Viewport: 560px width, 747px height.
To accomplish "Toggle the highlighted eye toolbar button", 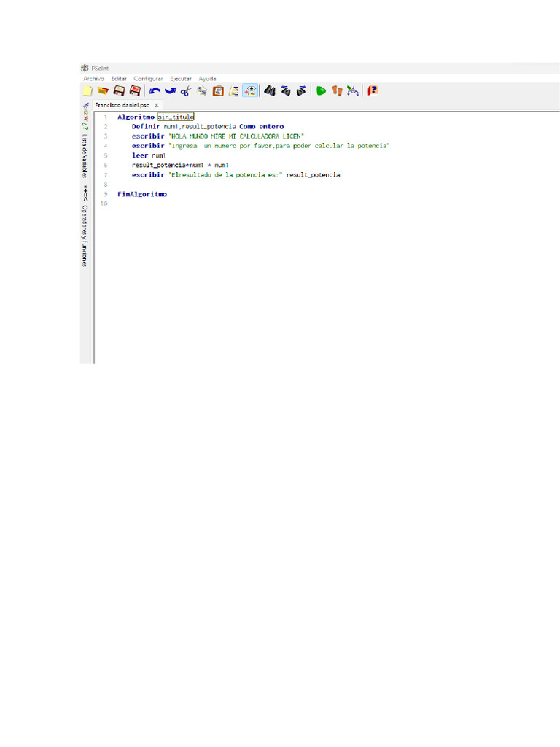I will (x=250, y=90).
